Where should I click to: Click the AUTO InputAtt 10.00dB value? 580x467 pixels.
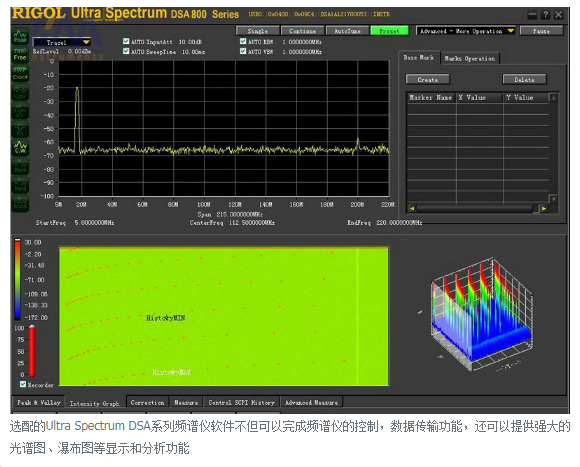tap(190, 42)
